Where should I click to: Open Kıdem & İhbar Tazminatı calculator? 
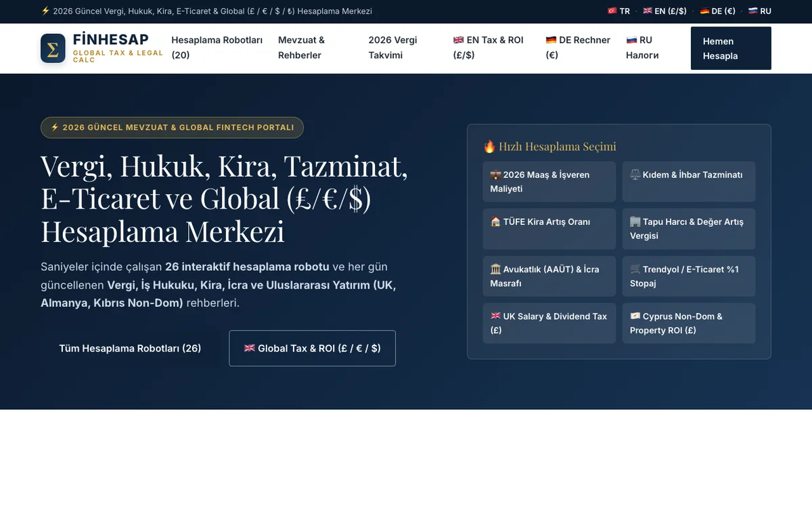(x=689, y=182)
